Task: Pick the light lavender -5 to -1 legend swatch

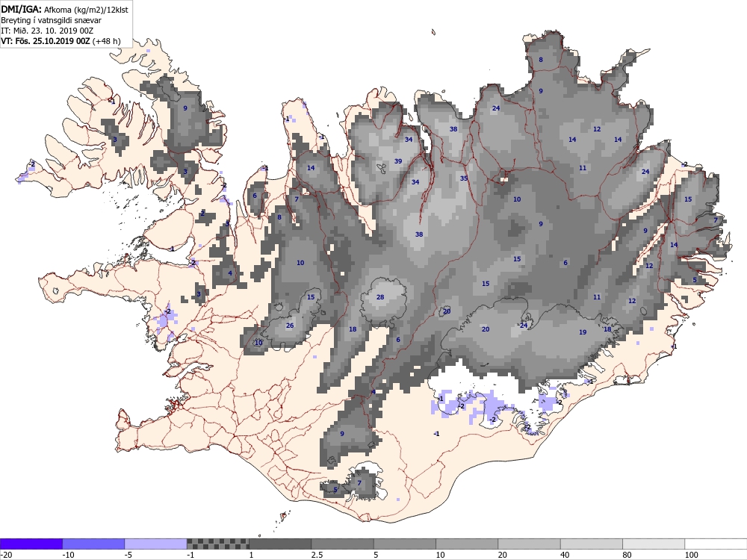Action: (156, 544)
